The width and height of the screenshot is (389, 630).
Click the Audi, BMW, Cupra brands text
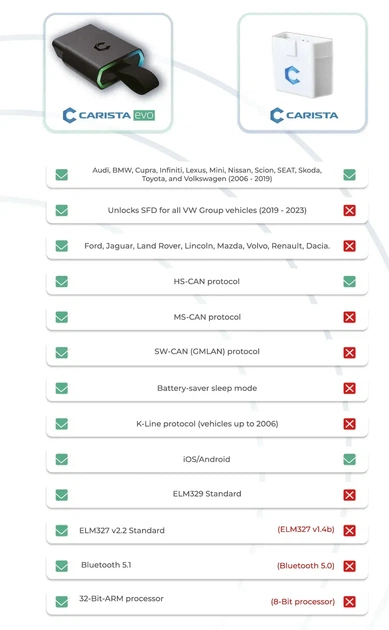(x=207, y=174)
